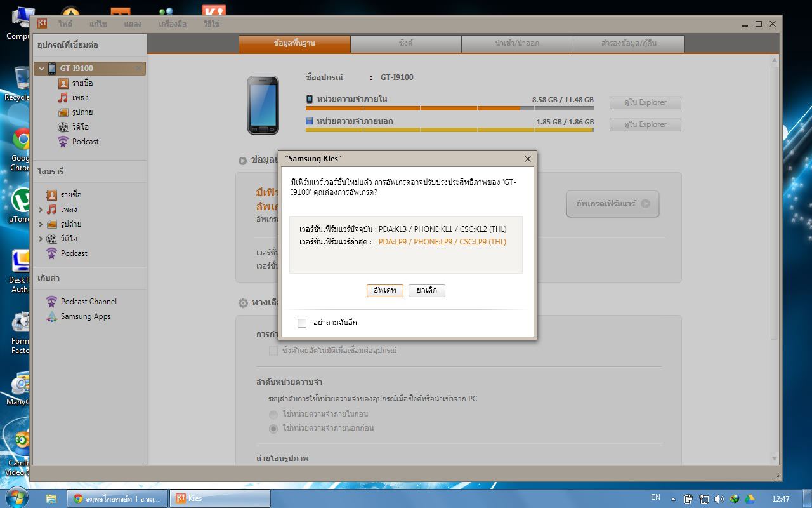Collapse the GT-I9100 device tree node
This screenshot has height=508, width=812.
41,69
